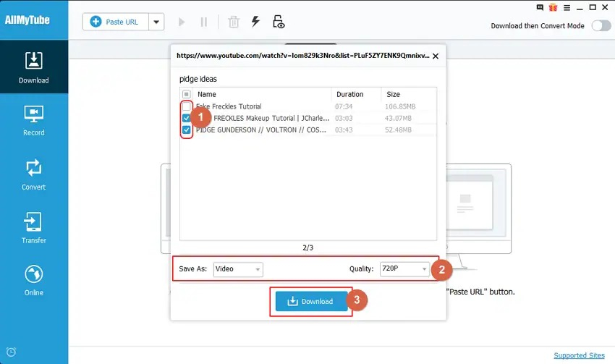
Task: Open the Record section in sidebar
Action: pyautogui.click(x=34, y=121)
